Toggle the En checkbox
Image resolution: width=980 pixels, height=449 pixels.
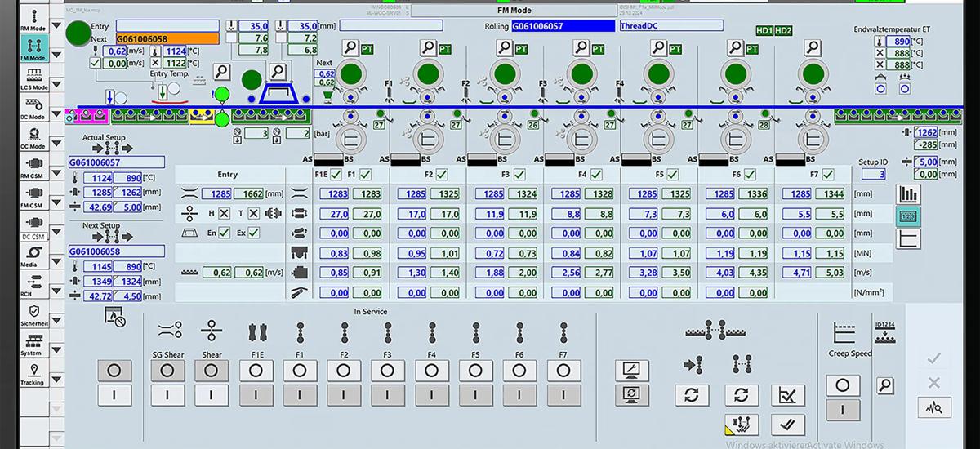click(x=224, y=233)
